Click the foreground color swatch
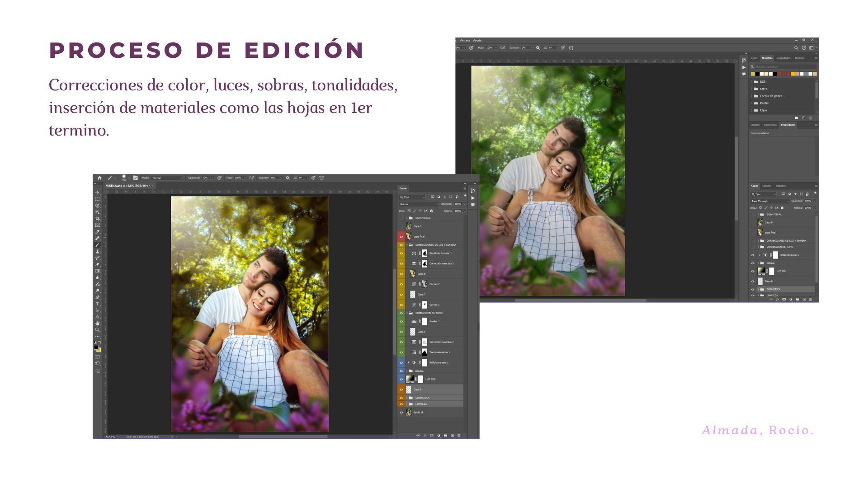 [x=96, y=347]
